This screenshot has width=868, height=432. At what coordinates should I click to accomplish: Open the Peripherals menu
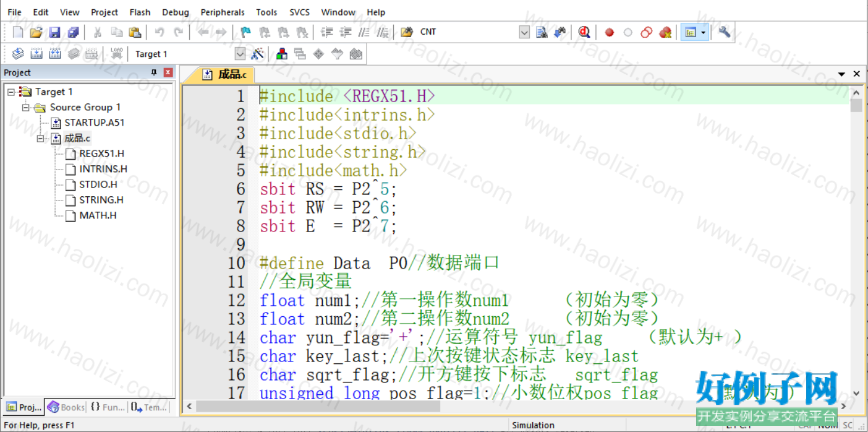pyautogui.click(x=223, y=12)
